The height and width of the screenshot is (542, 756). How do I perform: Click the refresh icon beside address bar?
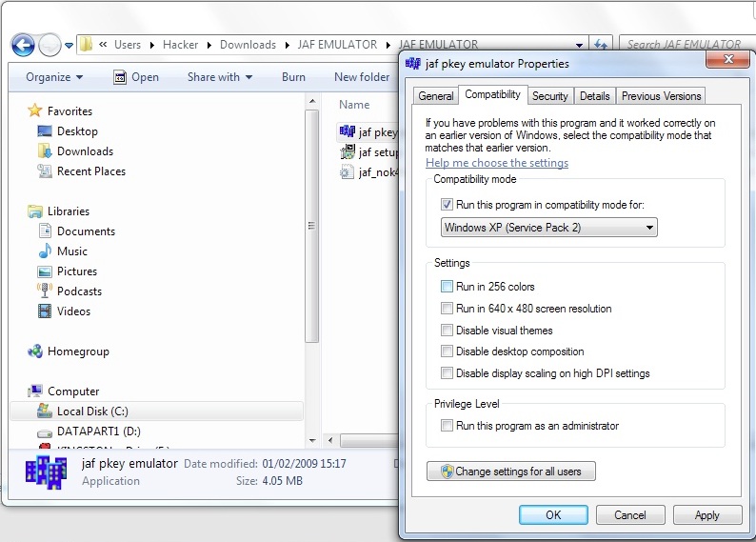[x=600, y=45]
